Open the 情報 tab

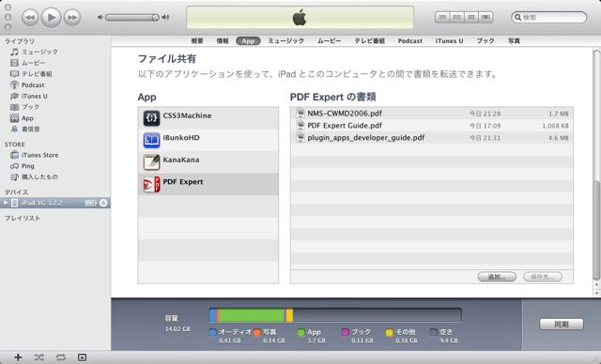click(223, 41)
